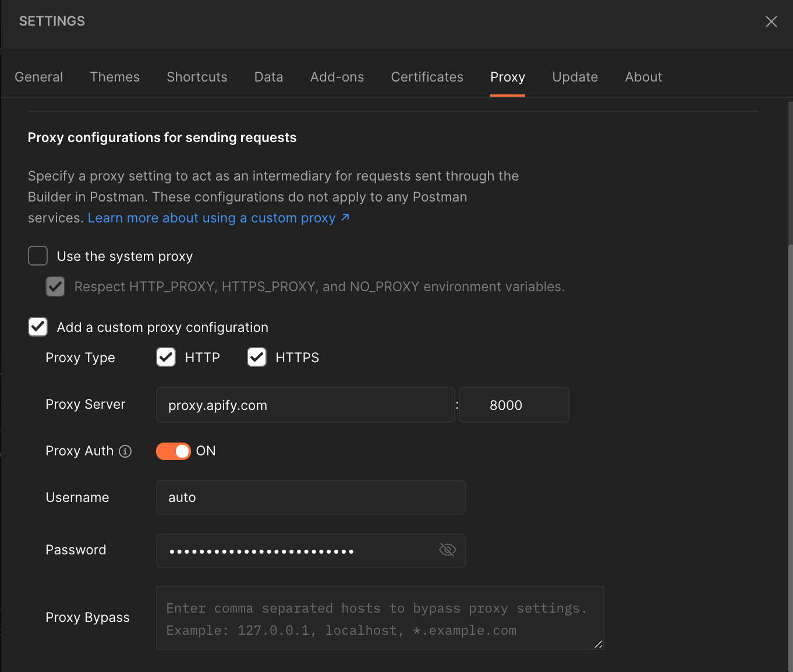Disable Add a custom proxy configuration
The width and height of the screenshot is (793, 672).
tap(37, 327)
